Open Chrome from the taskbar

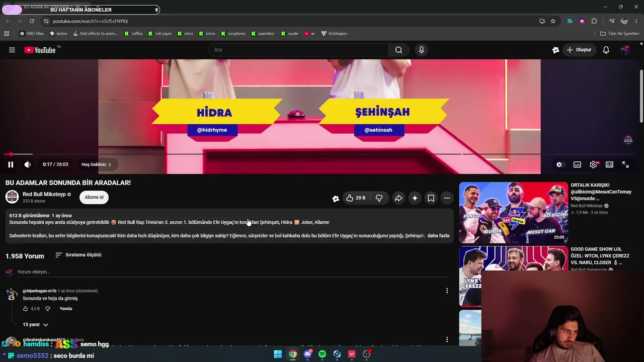(x=292, y=354)
